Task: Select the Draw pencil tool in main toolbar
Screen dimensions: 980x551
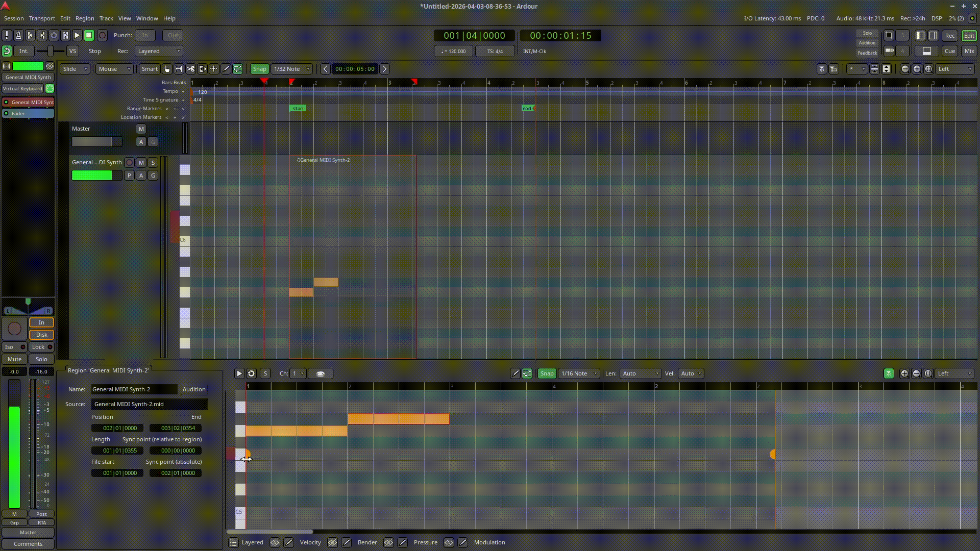Action: (226, 69)
